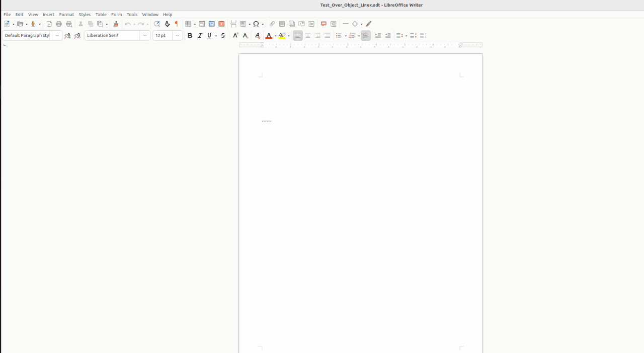Open the Styles menu
This screenshot has height=353, width=644.
[85, 15]
